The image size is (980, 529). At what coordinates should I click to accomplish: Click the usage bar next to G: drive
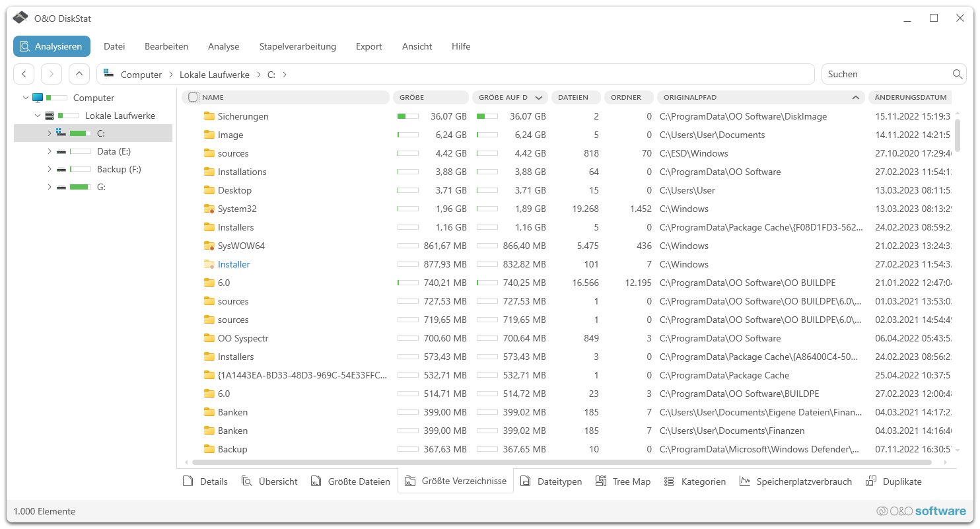pos(81,188)
